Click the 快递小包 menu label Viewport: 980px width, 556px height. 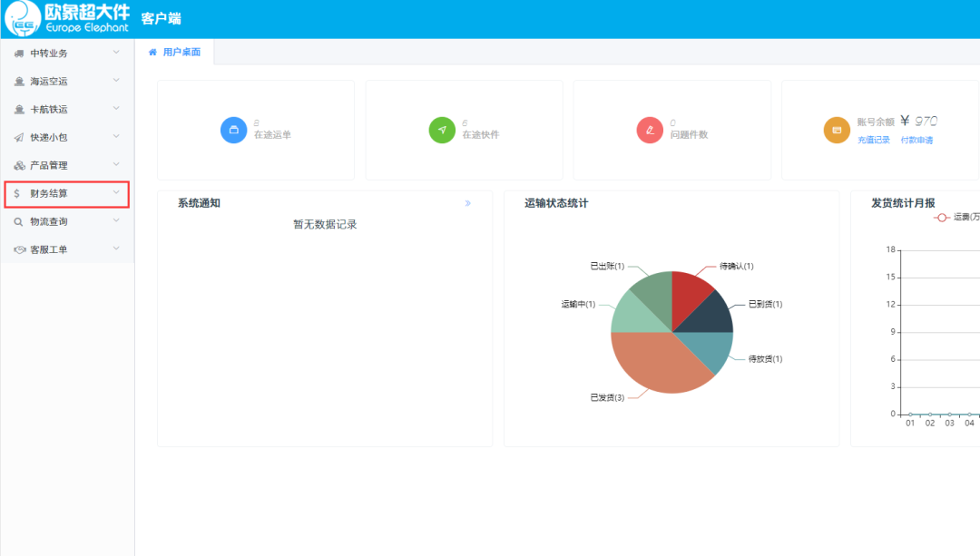49,138
